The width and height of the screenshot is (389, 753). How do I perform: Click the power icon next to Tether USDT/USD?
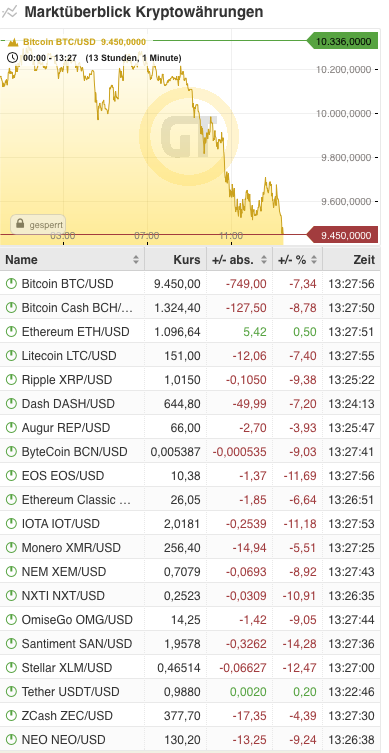click(11, 692)
